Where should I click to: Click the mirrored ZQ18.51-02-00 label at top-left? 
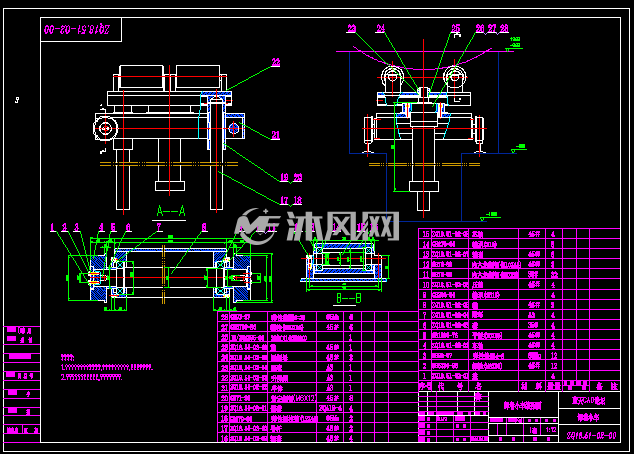(x=77, y=30)
